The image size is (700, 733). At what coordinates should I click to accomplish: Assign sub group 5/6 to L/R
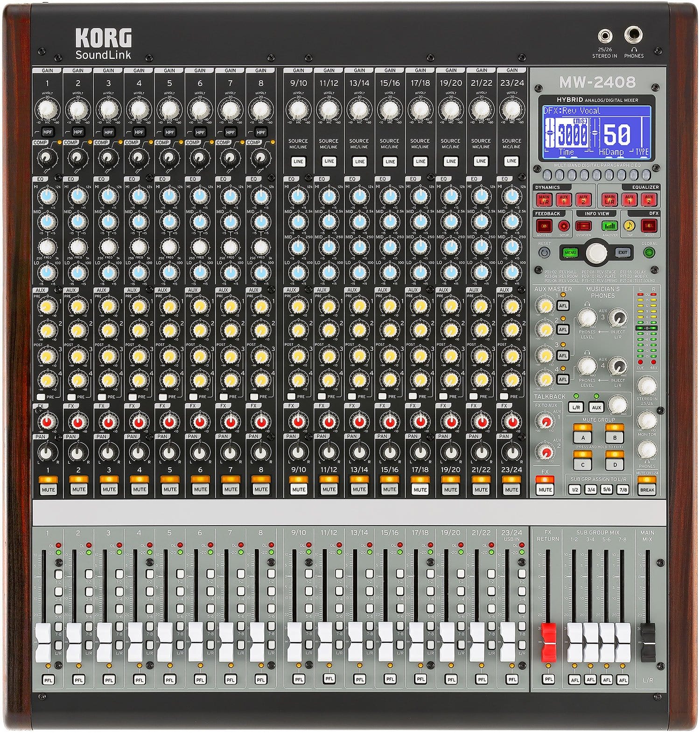point(607,490)
